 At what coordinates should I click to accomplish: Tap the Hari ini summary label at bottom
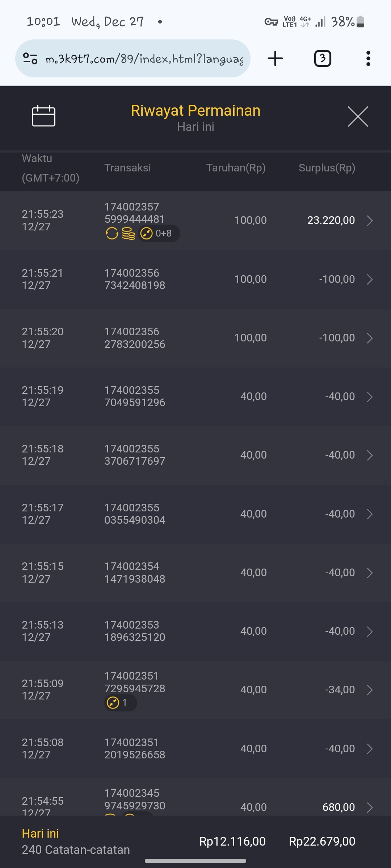pyautogui.click(x=40, y=833)
